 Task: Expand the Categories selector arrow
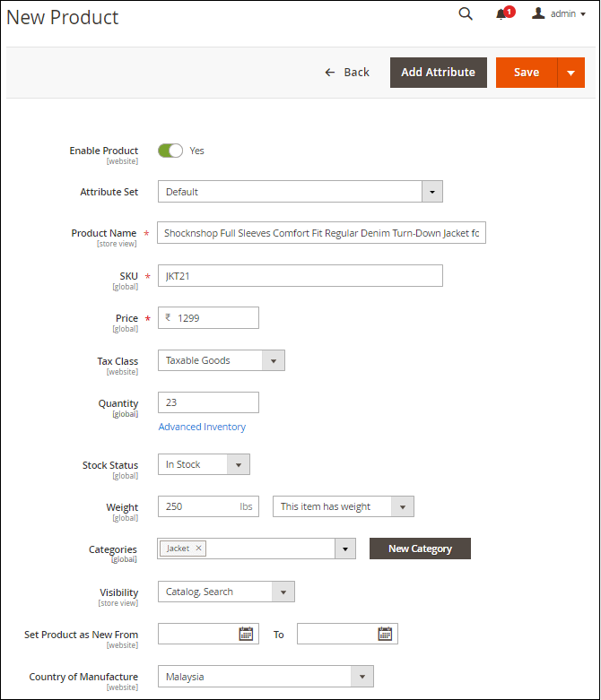pos(345,549)
